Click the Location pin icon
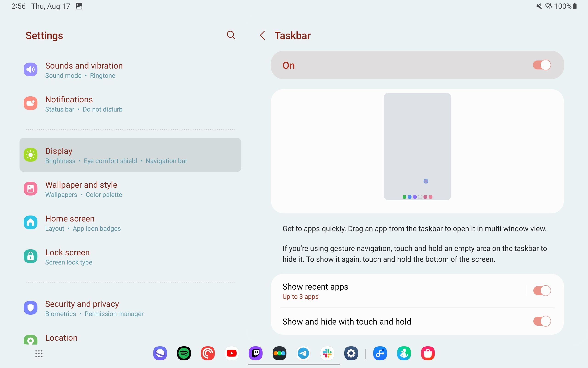 point(31,339)
